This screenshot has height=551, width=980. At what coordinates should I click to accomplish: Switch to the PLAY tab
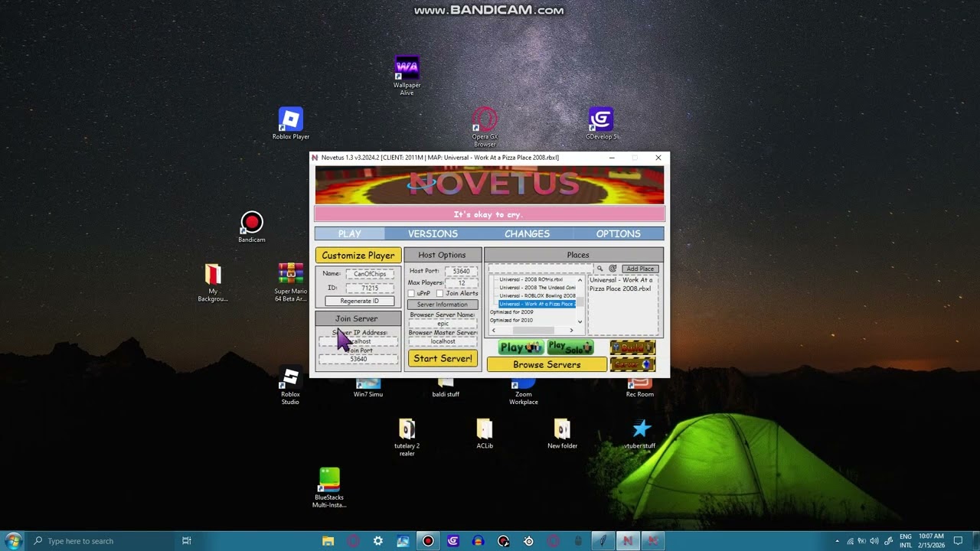tap(350, 233)
